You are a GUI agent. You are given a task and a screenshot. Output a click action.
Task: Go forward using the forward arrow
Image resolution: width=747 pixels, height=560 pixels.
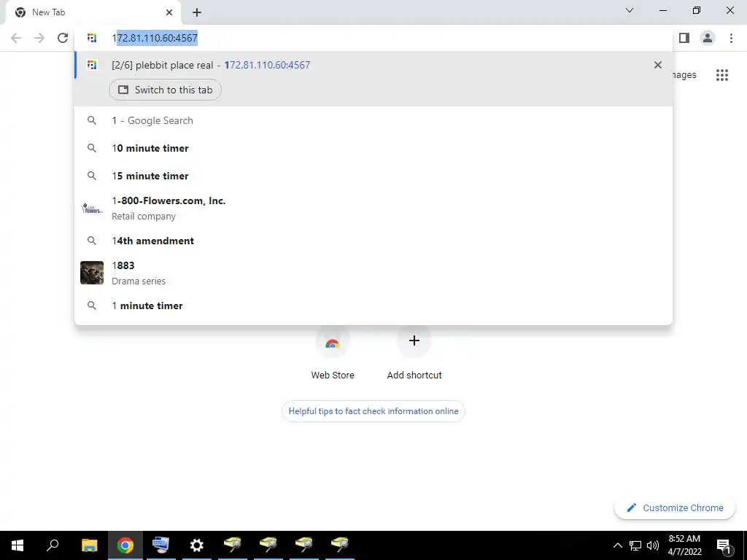39,38
